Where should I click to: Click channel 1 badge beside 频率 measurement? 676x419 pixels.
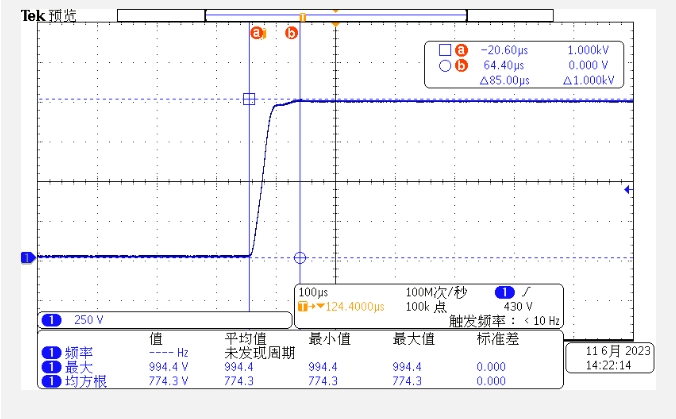click(50, 353)
